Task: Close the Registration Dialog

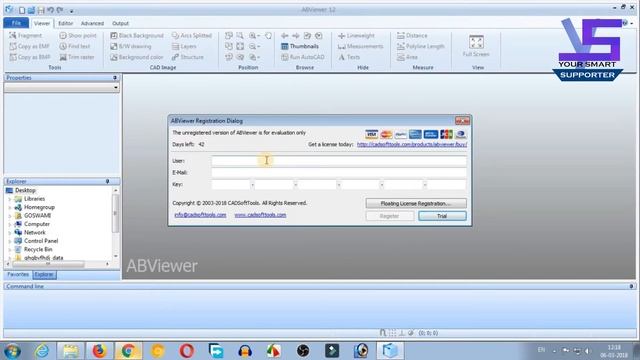Action: (462, 121)
